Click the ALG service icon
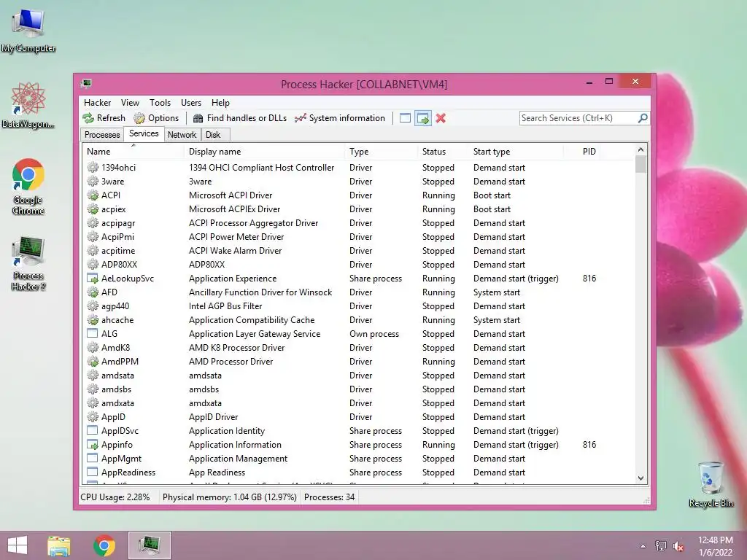This screenshot has width=747, height=560. (x=93, y=333)
